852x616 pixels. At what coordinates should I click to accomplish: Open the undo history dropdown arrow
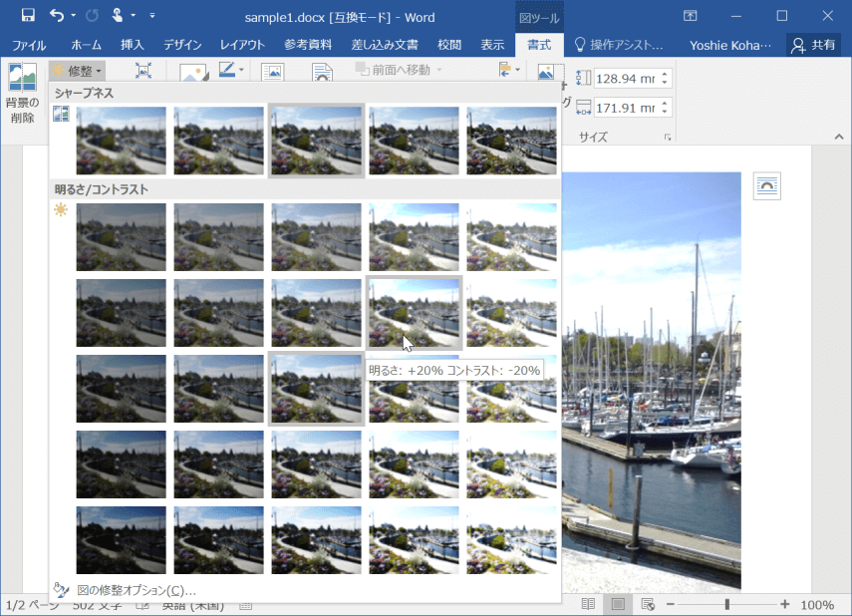pos(74,16)
